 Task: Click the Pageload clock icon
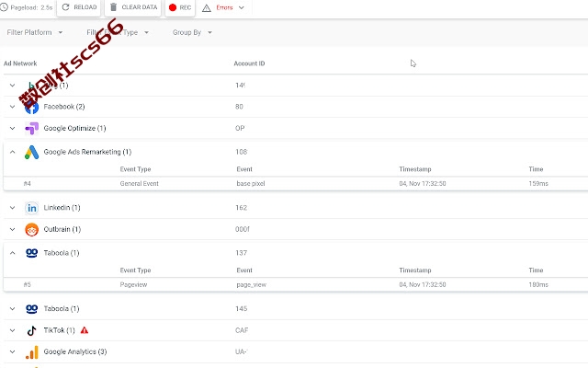pos(4,7)
